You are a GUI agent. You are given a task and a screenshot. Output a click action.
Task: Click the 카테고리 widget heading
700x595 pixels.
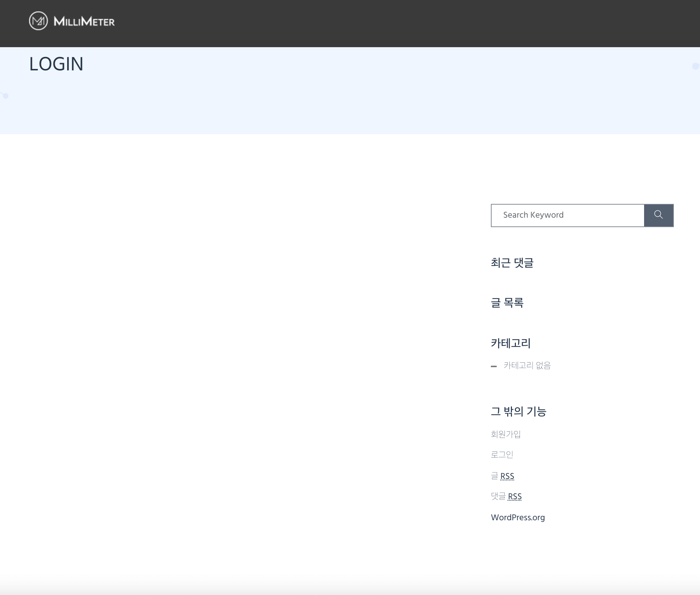tap(510, 343)
